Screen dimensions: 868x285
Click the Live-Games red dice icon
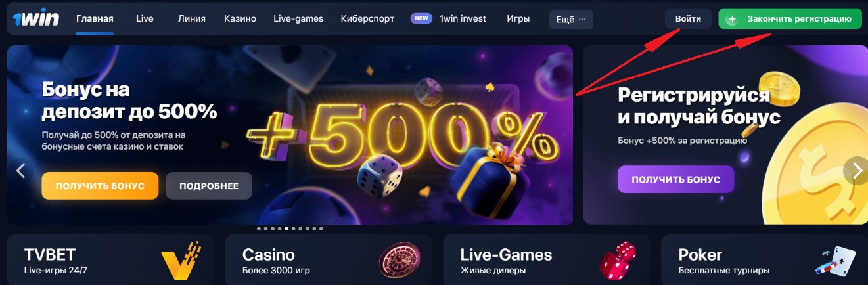[618, 261]
